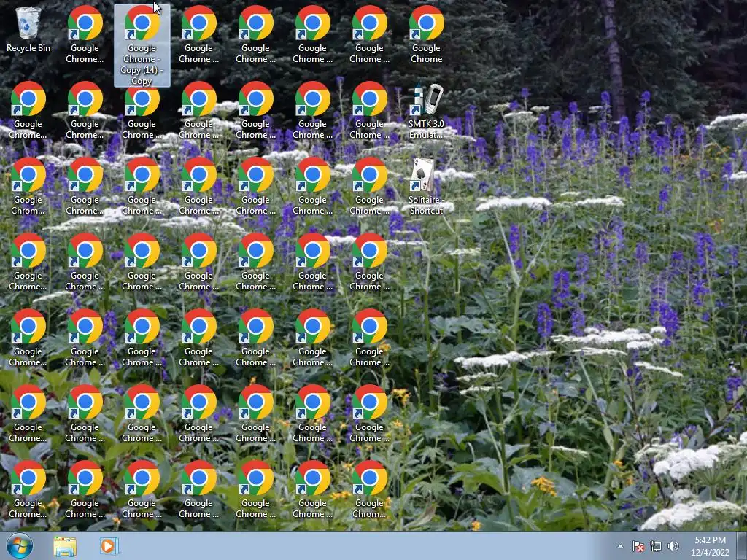
Task: Click the highlighted Google Chrome - Copy (14) - Copy shortcut
Action: point(142,46)
